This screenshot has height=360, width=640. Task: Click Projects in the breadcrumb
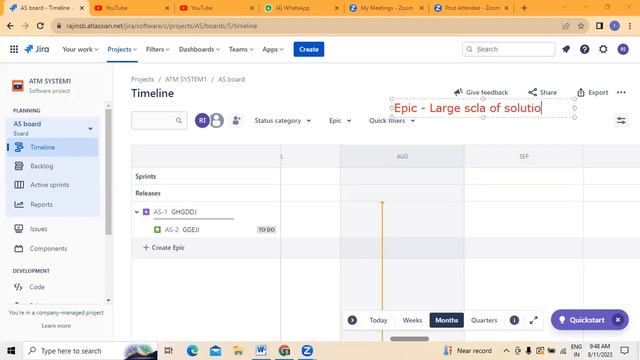[142, 80]
